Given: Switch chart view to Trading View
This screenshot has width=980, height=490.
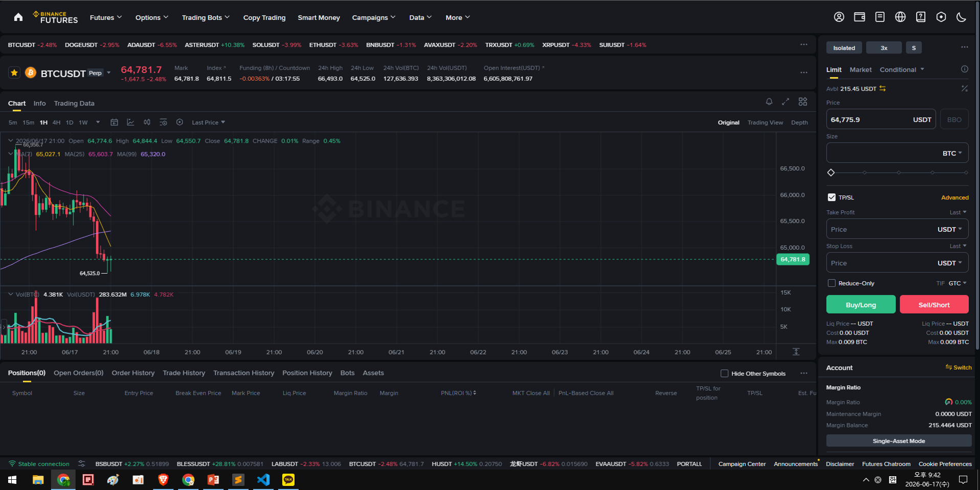Looking at the screenshot, I should pyautogui.click(x=765, y=123).
